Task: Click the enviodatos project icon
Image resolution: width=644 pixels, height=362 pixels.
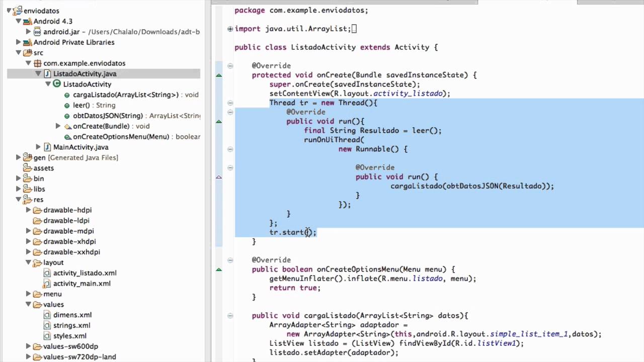Action: pyautogui.click(x=18, y=11)
